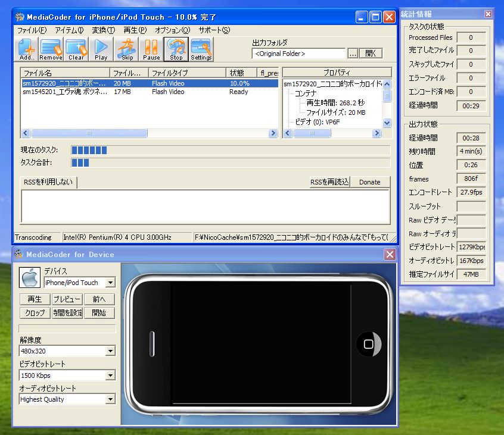Open the ファイル(F) menu

[32, 30]
